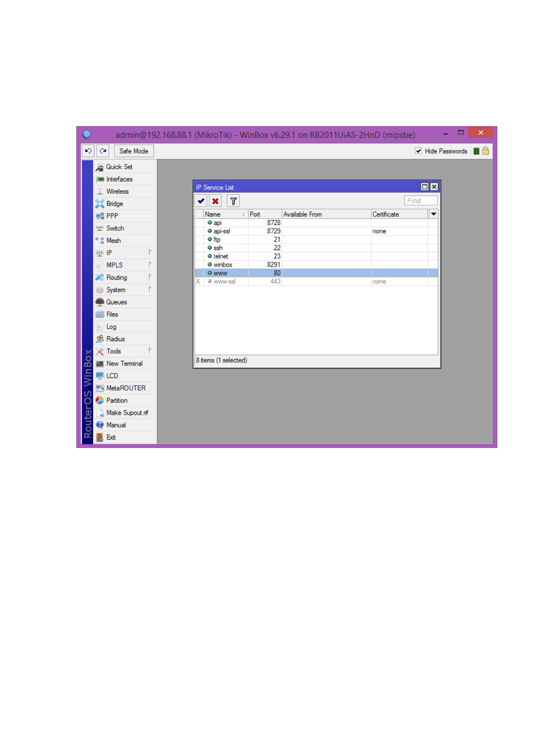Click the Manual help icon
Screen dimensions: 535x756
[x=100, y=425]
